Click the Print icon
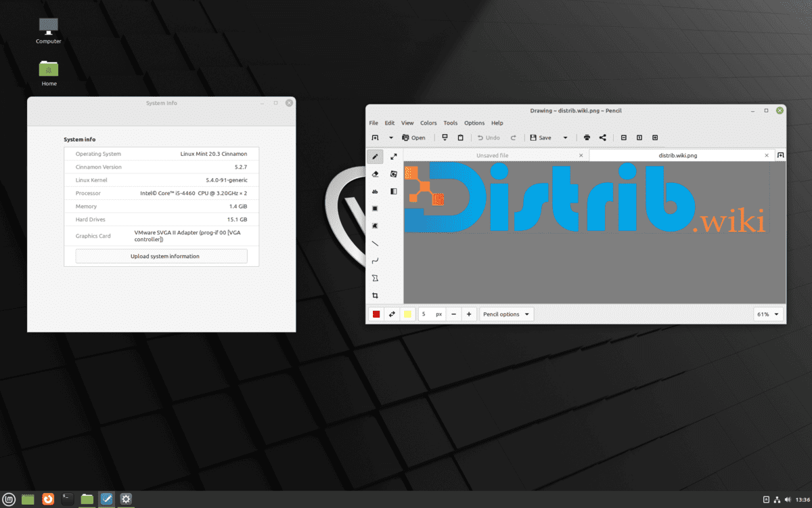Viewport: 812px width, 508px height. (x=587, y=137)
